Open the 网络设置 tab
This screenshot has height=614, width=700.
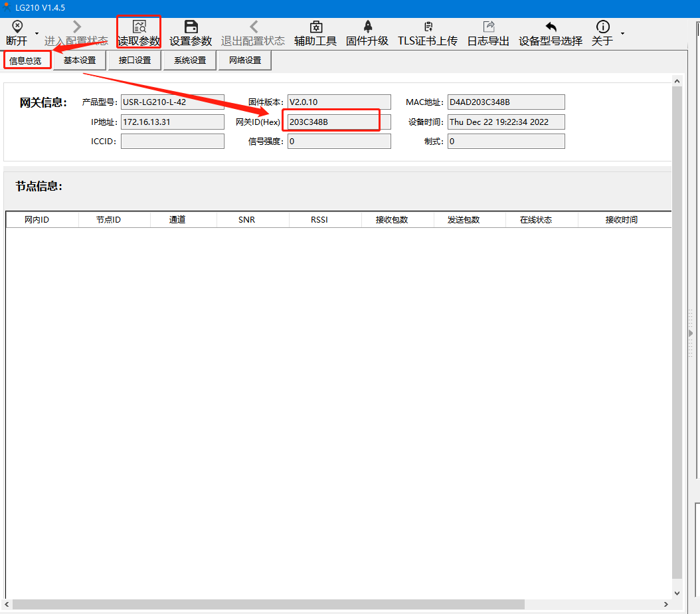tap(245, 60)
